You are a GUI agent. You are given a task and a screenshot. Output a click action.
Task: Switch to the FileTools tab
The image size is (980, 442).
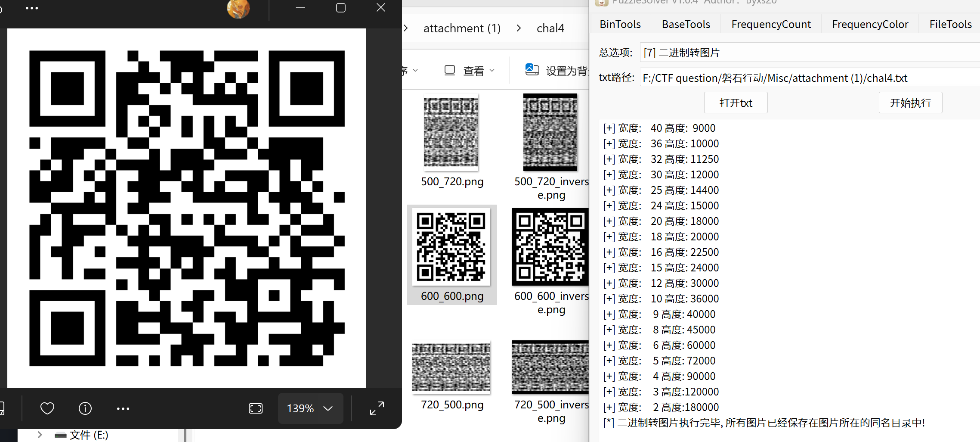pyautogui.click(x=950, y=24)
